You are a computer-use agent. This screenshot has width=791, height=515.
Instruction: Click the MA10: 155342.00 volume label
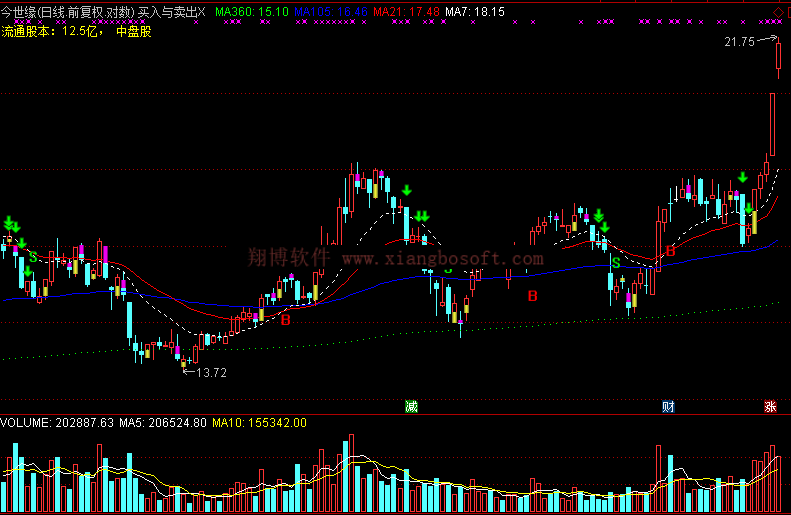pos(259,423)
